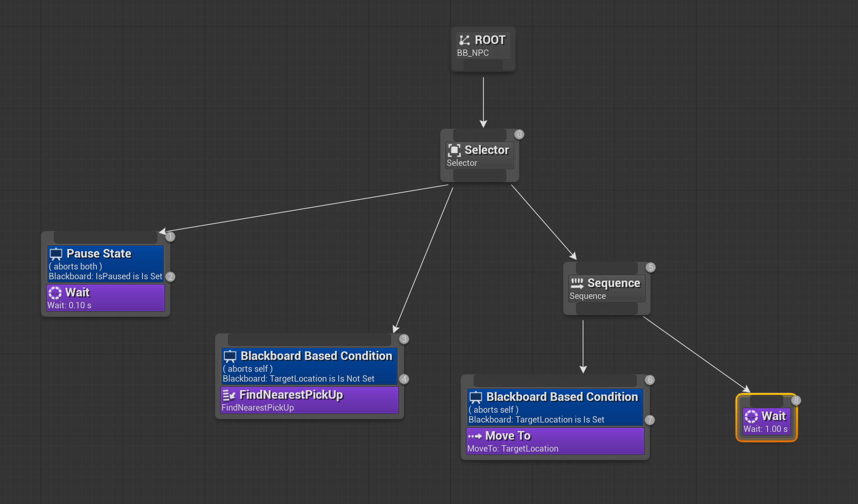Viewport: 858px width, 504px height.
Task: Click the Selector node bottom output pin
Action: tap(480, 175)
